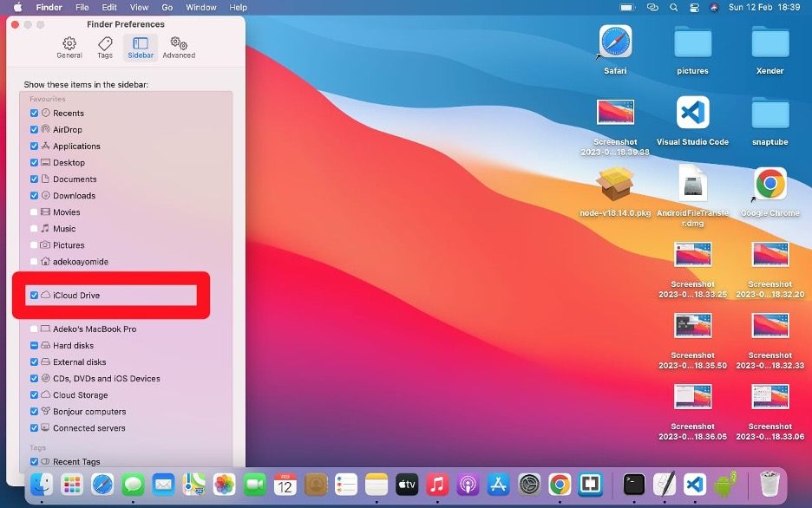This screenshot has height=508, width=812.
Task: Switch to the Tags preferences tab
Action: click(x=105, y=48)
